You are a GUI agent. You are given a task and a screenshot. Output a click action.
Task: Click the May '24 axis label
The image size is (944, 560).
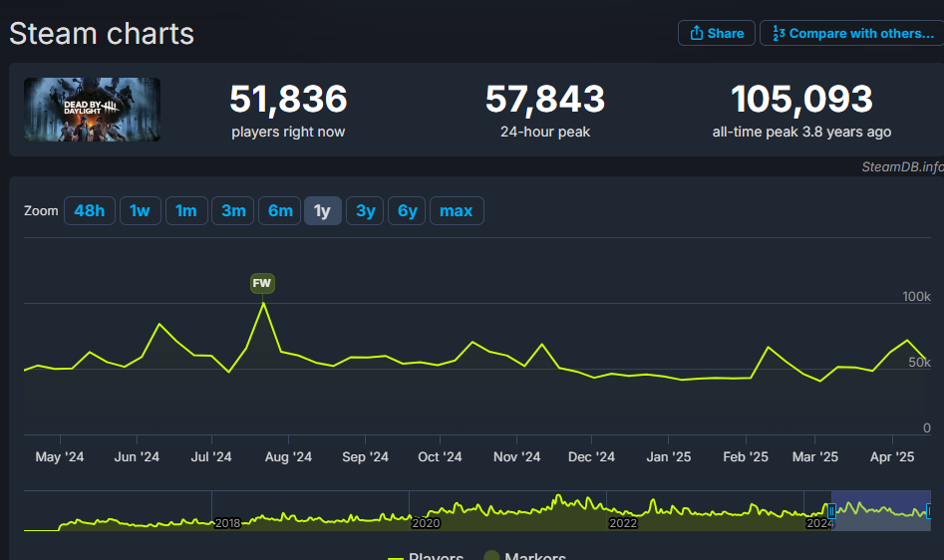pos(60,456)
